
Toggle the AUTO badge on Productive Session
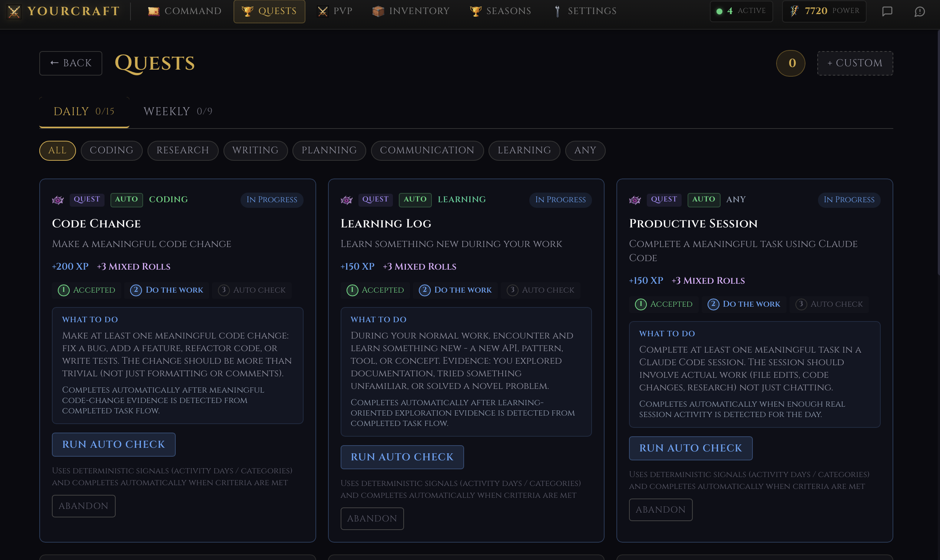(703, 200)
